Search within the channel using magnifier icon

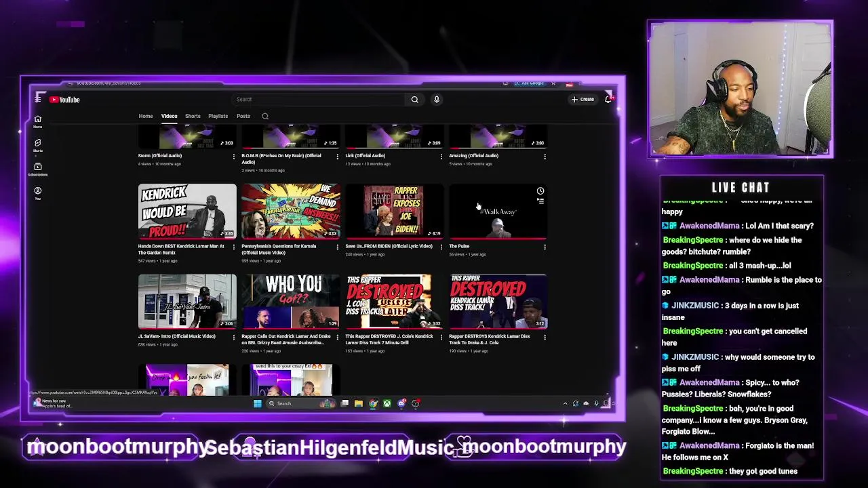[265, 117]
